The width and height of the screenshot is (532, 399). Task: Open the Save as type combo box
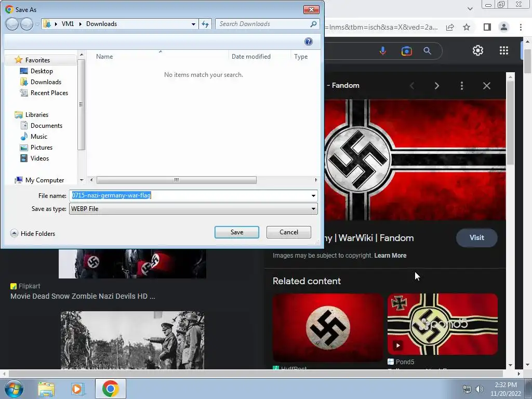pos(193,209)
